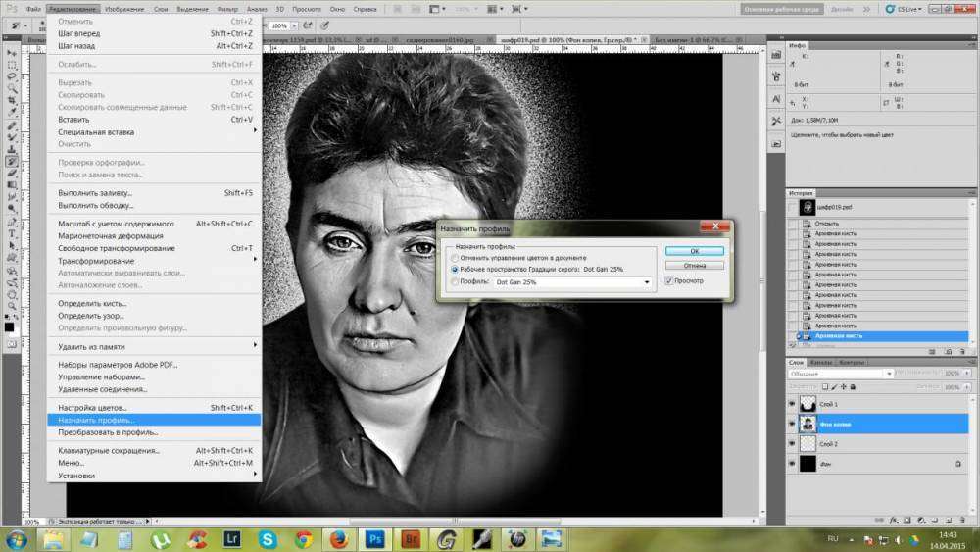
Task: Click the 'Отмена' cancel button
Action: [694, 265]
